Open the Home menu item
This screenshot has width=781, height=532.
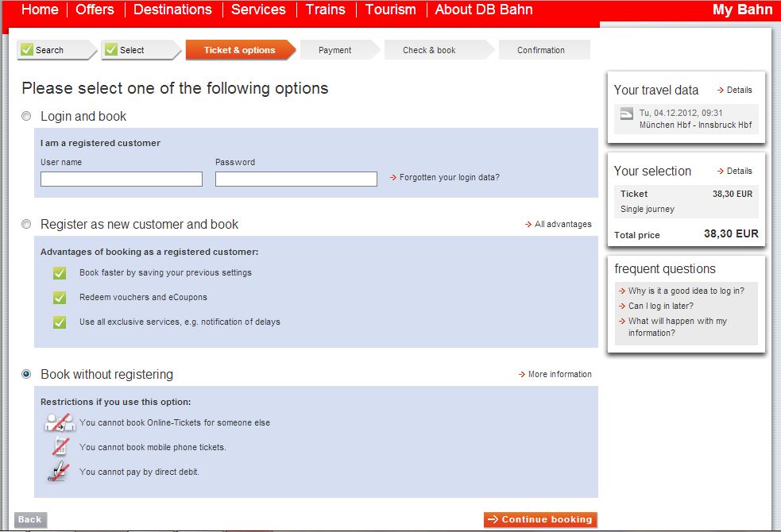click(40, 10)
